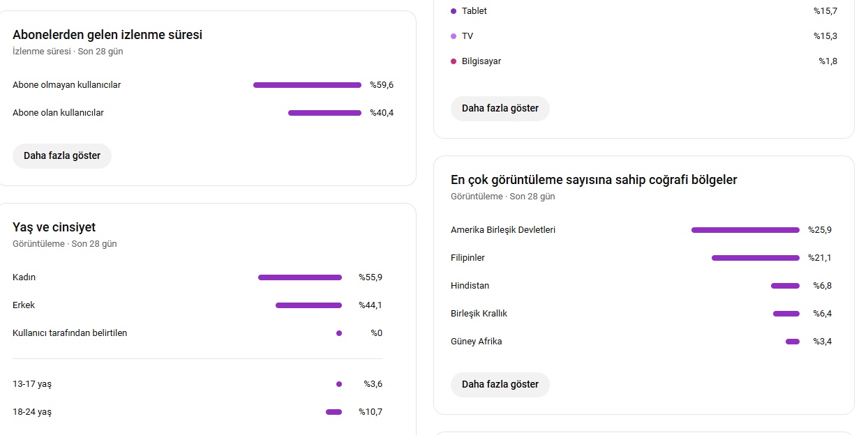Click the purple legend dot beside Tablet
Image resolution: width=868 pixels, height=435 pixels.
454,11
